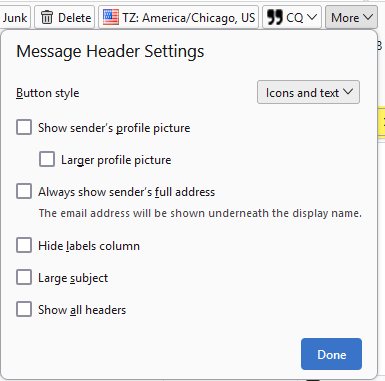Click the Junk toolbar button

pos(15,17)
